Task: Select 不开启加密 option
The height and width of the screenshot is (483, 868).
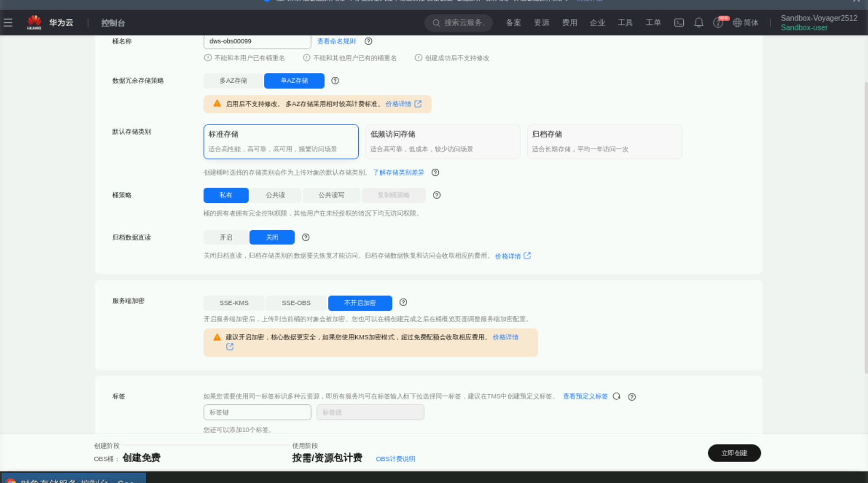Action: point(360,303)
